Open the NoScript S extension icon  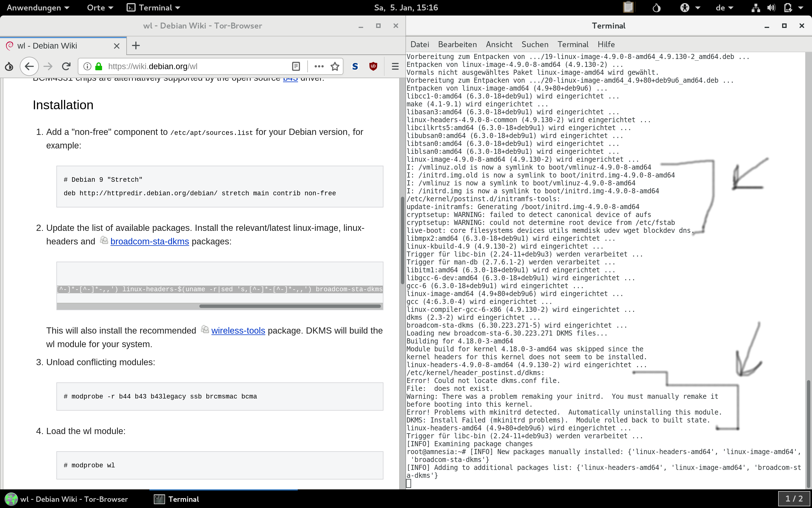pos(355,67)
